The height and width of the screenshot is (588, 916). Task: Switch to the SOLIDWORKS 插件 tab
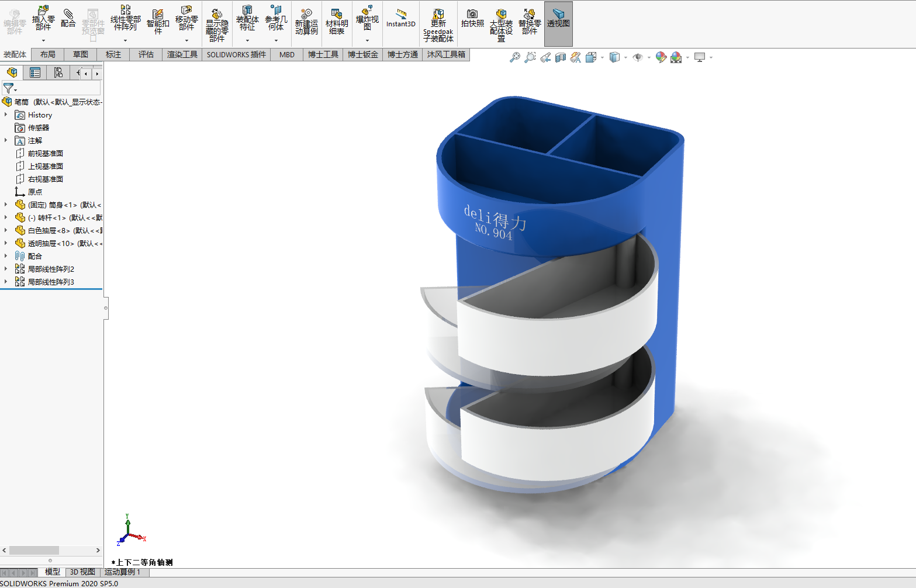tap(236, 54)
